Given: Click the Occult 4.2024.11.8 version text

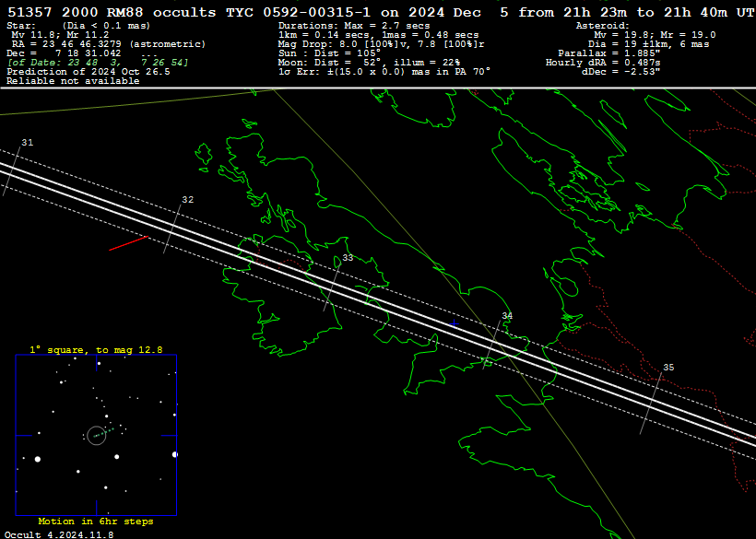Looking at the screenshot, I should [59, 533].
